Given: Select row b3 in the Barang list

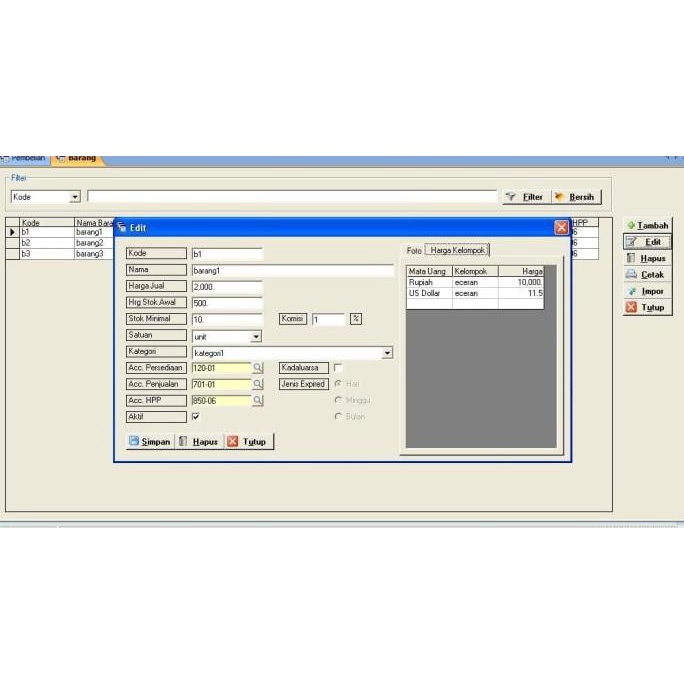Looking at the screenshot, I should [x=60, y=254].
